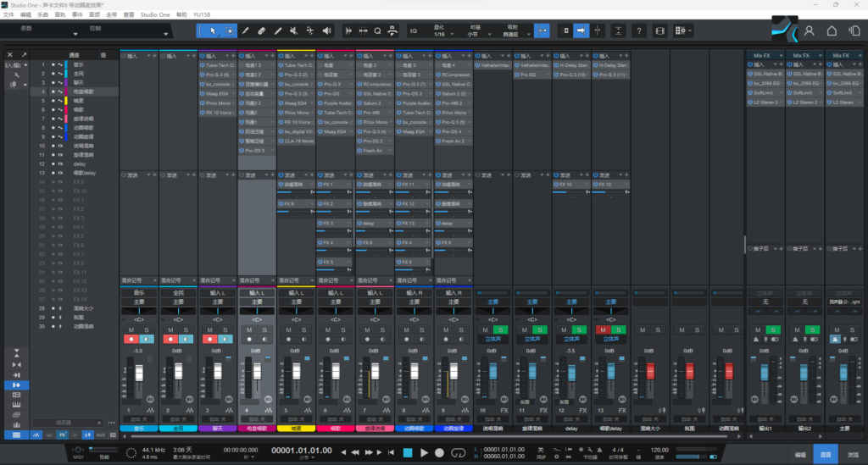Screen dimensions: 868x465
Task: Select the Arrow tool in the toolbar
Action: click(212, 30)
